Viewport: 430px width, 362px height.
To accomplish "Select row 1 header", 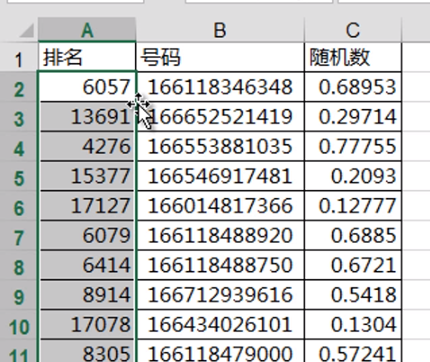I will pyautogui.click(x=19, y=57).
